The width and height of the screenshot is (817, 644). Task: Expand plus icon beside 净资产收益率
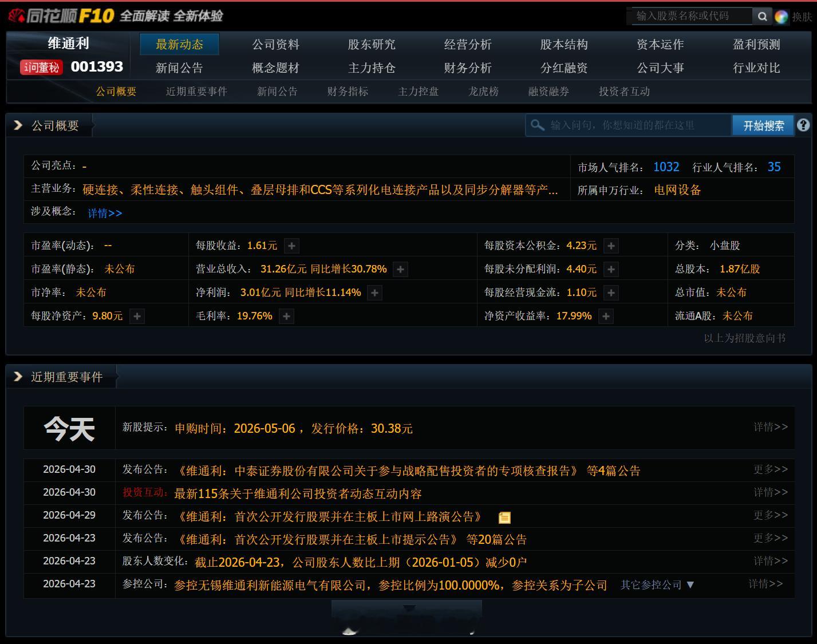click(606, 316)
